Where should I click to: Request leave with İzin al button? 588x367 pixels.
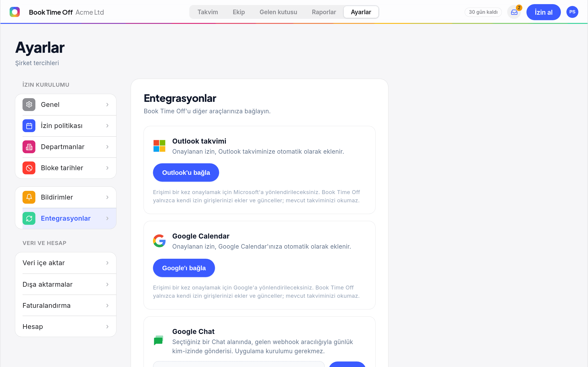pyautogui.click(x=543, y=12)
